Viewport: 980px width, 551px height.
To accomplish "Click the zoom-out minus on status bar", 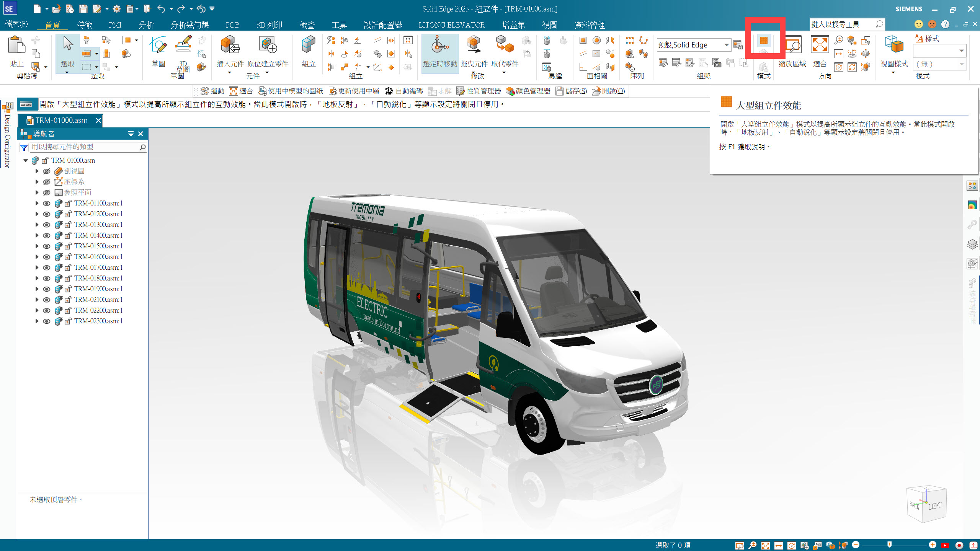I will tap(856, 544).
